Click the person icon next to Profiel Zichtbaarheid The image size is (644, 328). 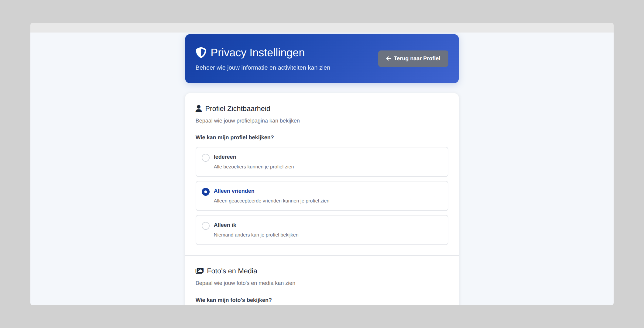point(199,109)
